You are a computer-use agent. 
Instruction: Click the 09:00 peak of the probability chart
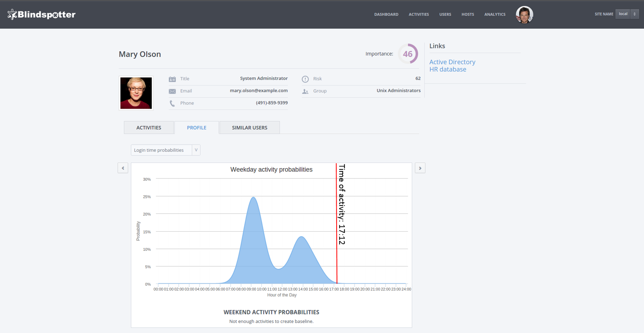tap(254, 198)
